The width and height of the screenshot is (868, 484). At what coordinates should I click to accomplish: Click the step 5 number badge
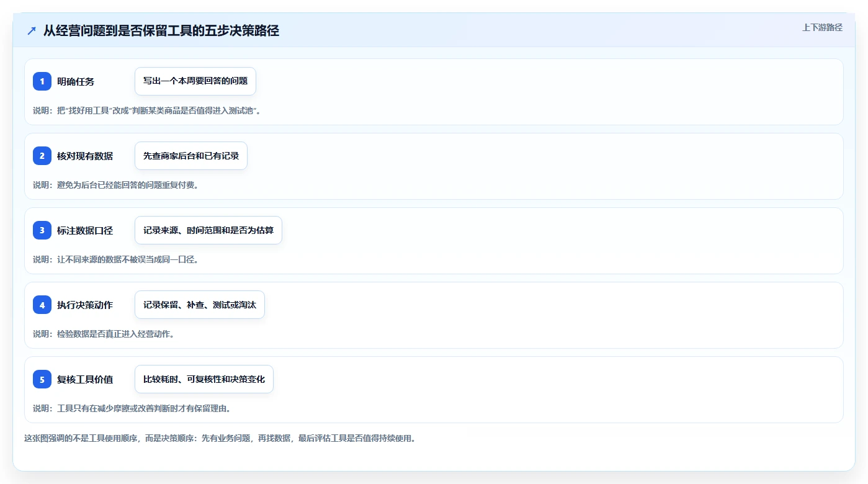click(x=42, y=379)
